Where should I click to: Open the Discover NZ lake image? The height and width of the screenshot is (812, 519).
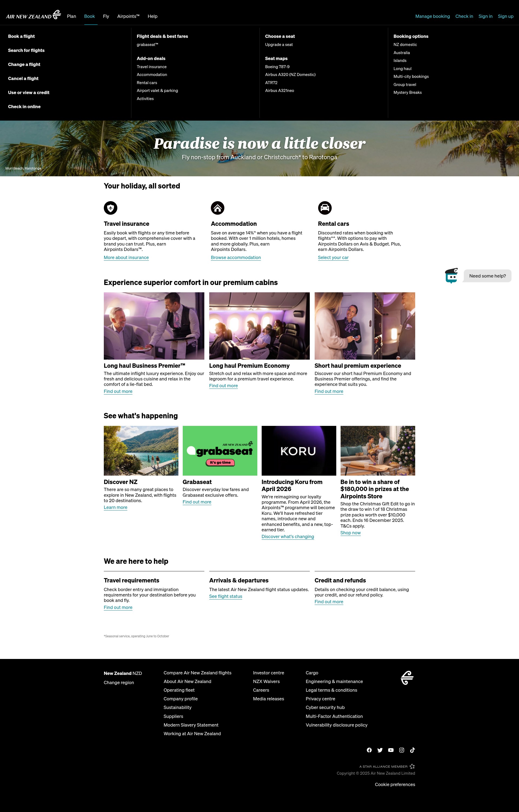coord(141,450)
